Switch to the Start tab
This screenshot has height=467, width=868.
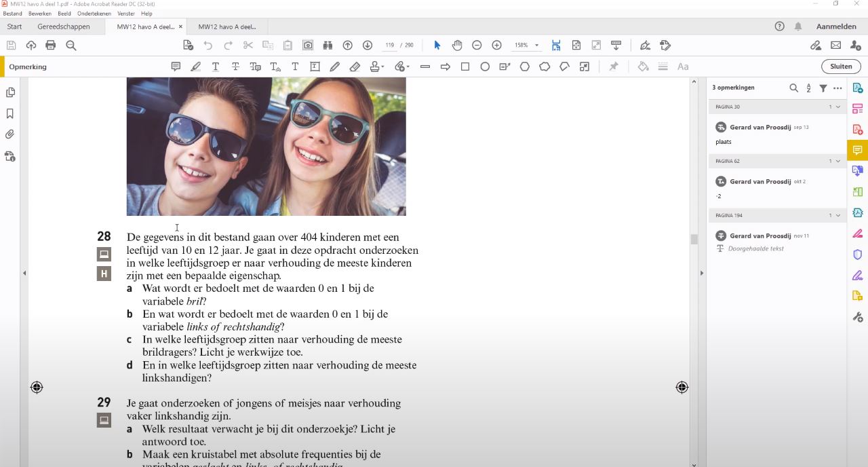point(14,26)
